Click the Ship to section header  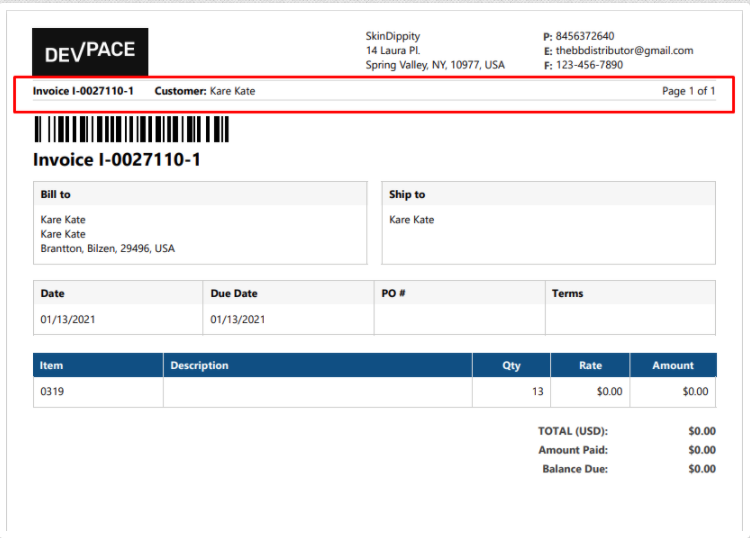pos(407,194)
